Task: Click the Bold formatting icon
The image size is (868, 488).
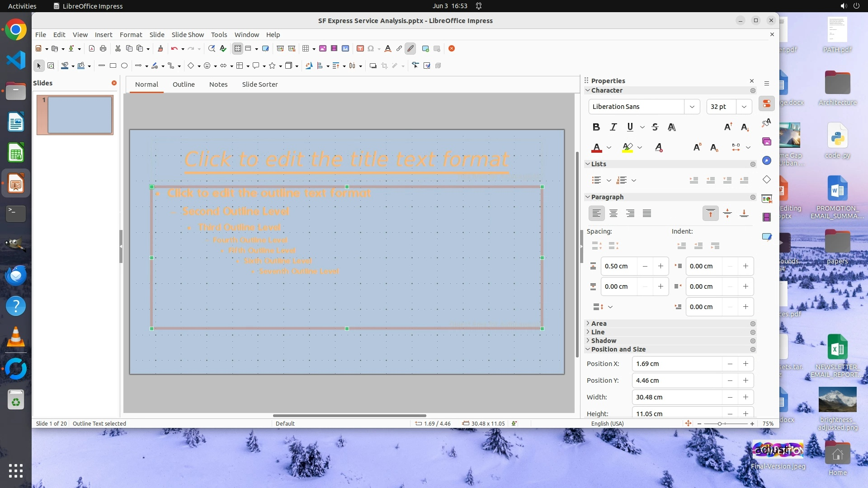Action: (x=596, y=127)
